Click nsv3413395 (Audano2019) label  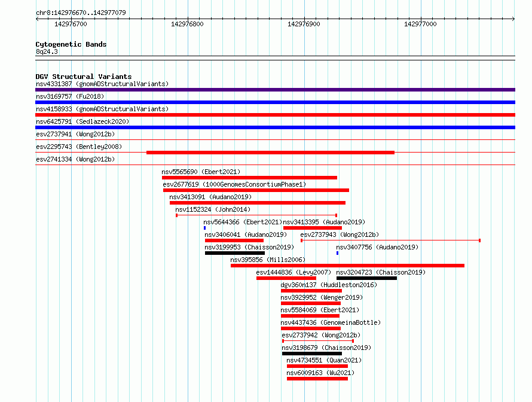(324, 222)
